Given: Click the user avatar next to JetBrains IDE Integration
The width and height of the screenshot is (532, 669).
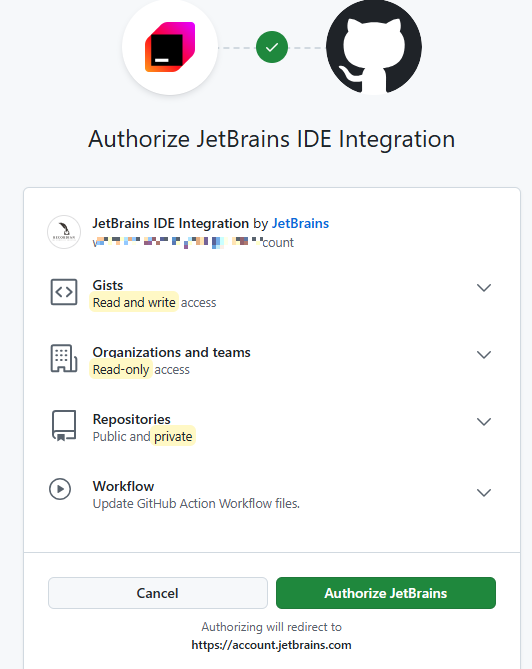Looking at the screenshot, I should (x=64, y=232).
